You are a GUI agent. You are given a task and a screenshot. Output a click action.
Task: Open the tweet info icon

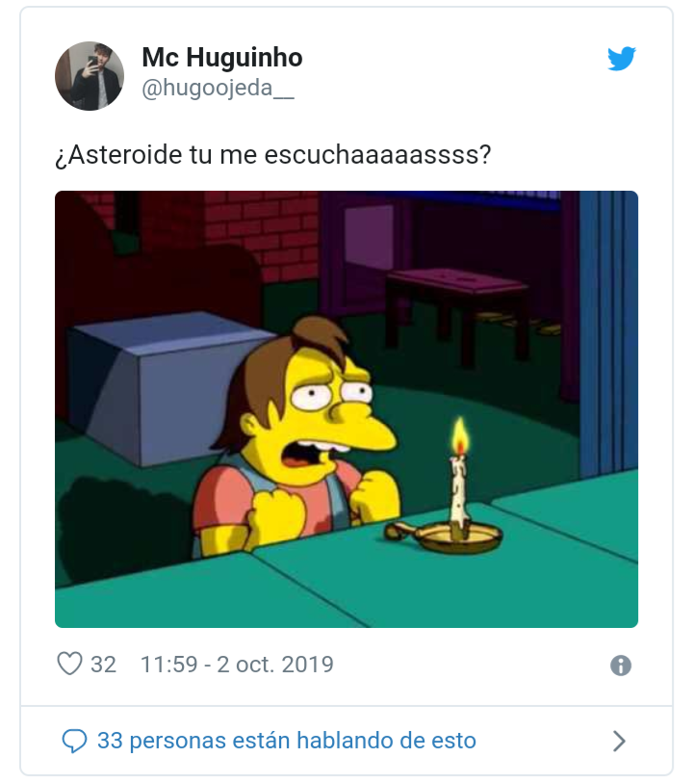[x=621, y=666]
